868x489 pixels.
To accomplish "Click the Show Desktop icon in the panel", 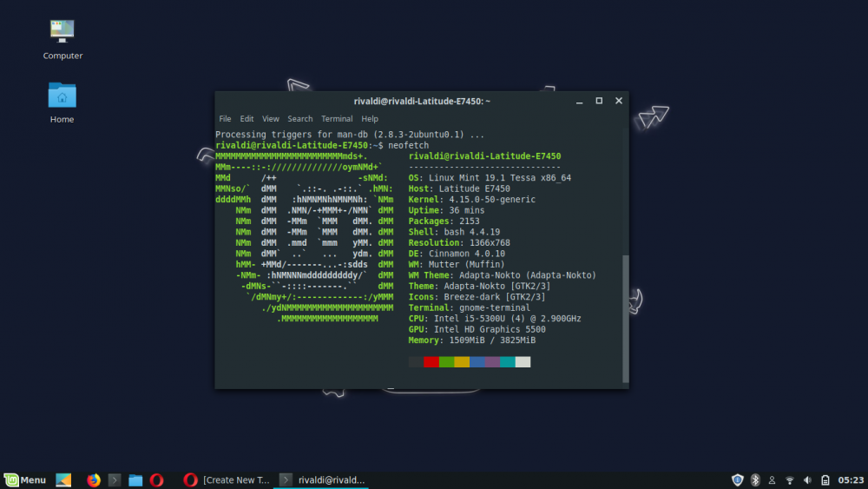I will 63,479.
